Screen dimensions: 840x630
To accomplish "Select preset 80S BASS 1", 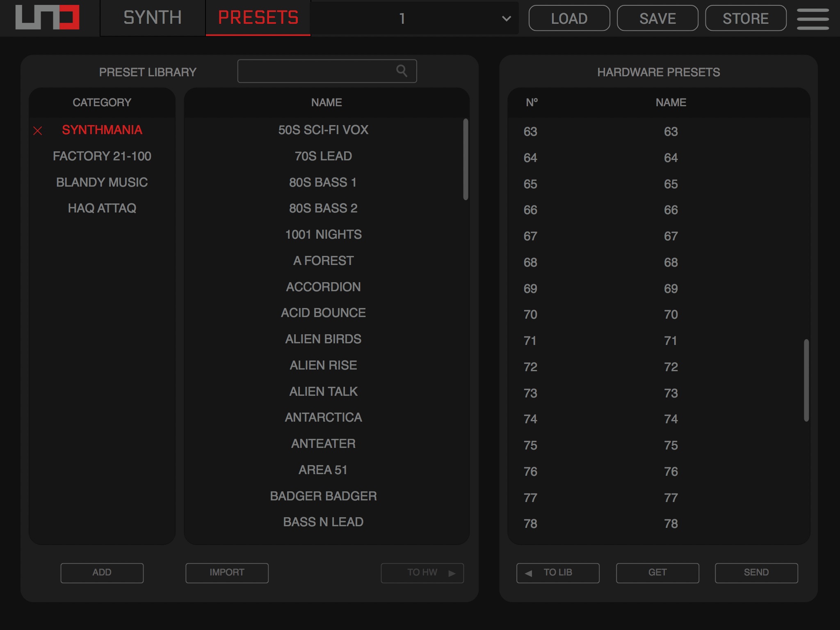I will [323, 183].
